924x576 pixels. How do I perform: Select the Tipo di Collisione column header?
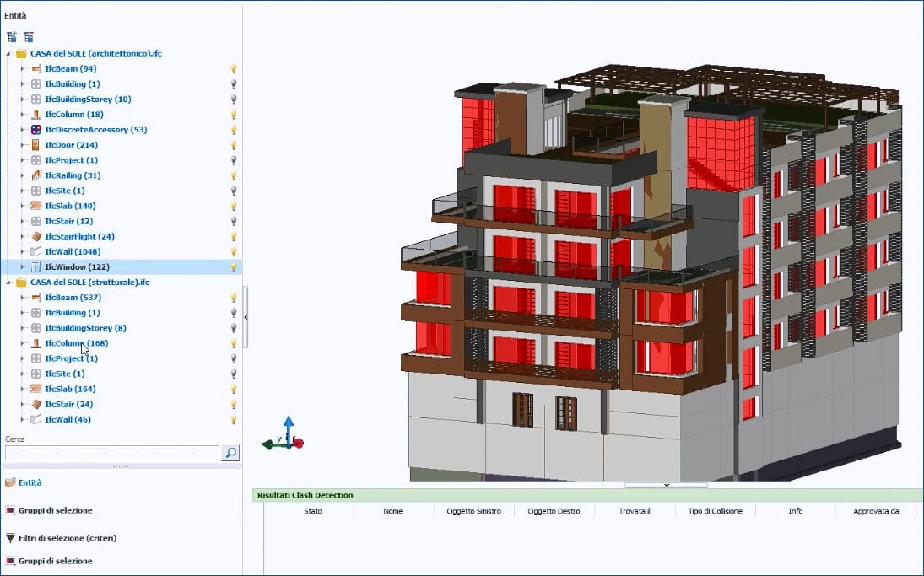point(714,511)
